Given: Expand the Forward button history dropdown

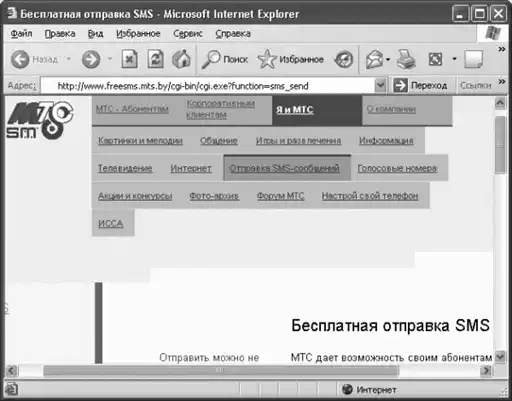Looking at the screenshot, I should 110,59.
